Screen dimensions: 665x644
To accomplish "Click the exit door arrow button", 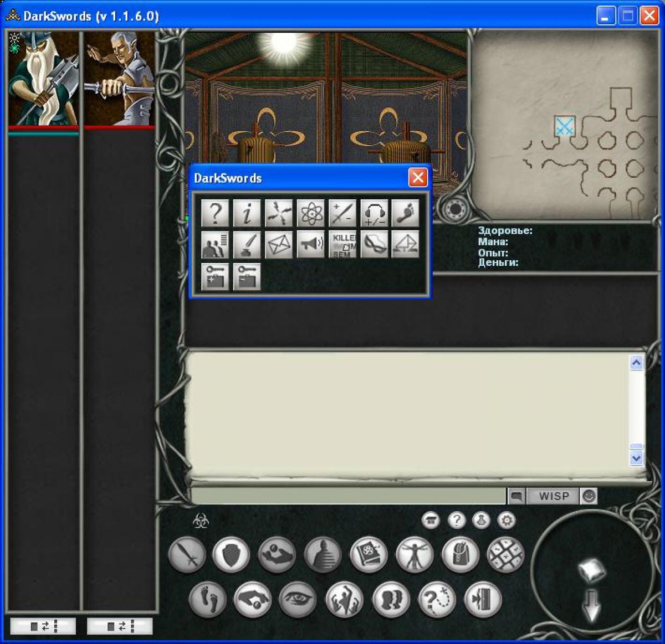I will pos(483,599).
